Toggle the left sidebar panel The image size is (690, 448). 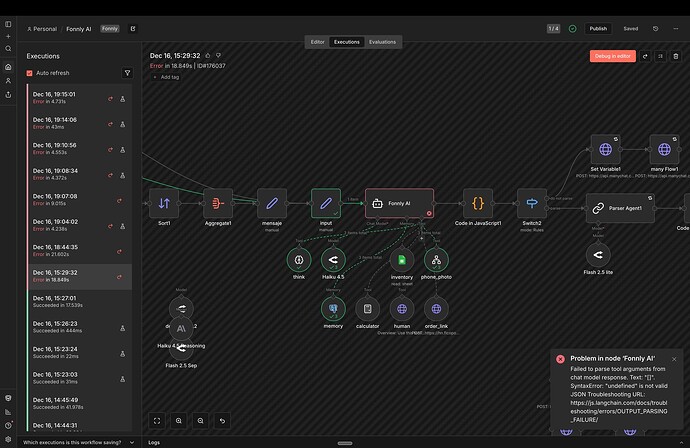(x=8, y=24)
